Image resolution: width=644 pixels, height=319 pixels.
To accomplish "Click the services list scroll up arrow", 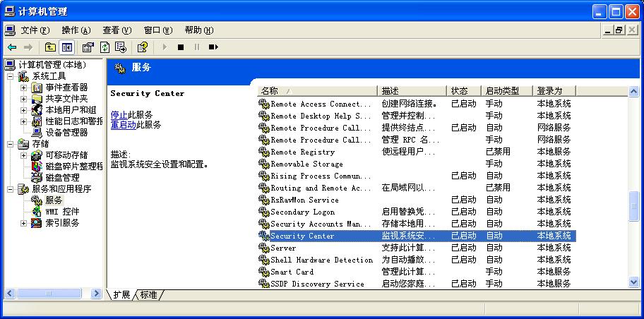I will 633,91.
